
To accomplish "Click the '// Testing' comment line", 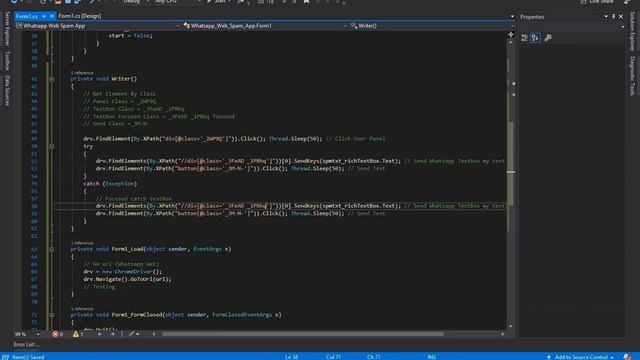I will pyautogui.click(x=99, y=287).
